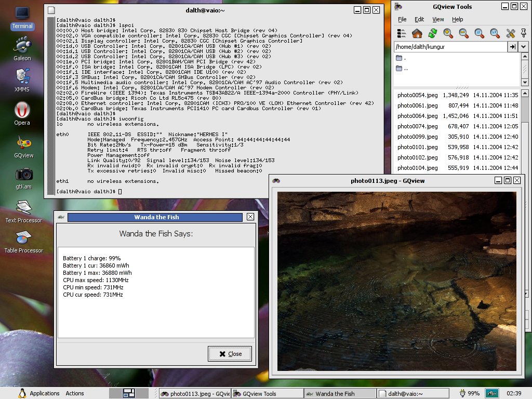Select photo0104.jpeg in file list
This screenshot has height=399, width=532.
(x=457, y=168)
